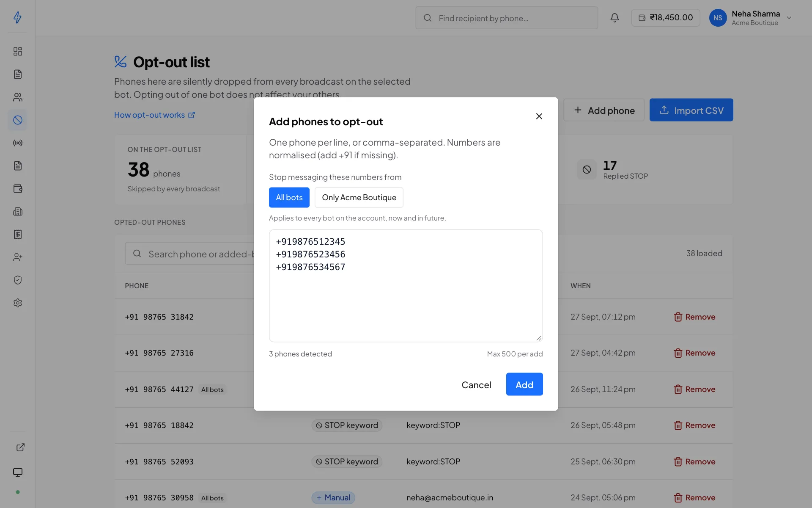
Task: Click the ₹18,450.00 wallet balance
Action: tap(666, 18)
